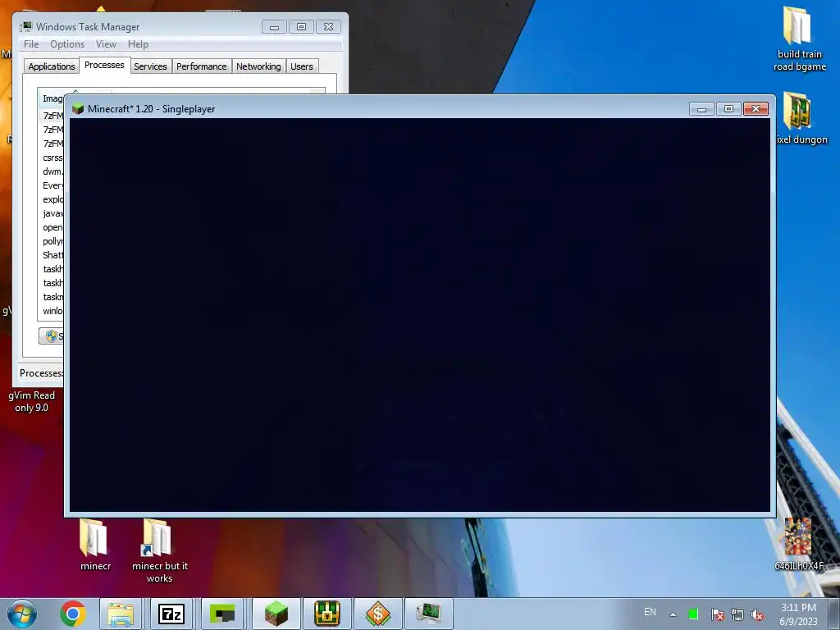840x630 pixels.
Task: Switch to the Processes tab
Action: pos(104,65)
